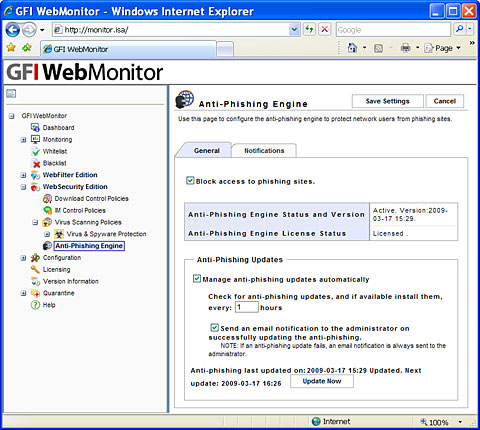This screenshot has height=430, width=480.
Task: Click the Print toolbar icon
Action: tap(405, 48)
